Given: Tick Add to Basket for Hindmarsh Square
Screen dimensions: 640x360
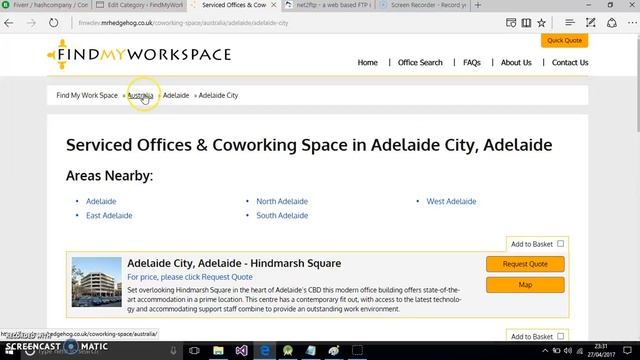Looking at the screenshot, I should pyautogui.click(x=560, y=244).
